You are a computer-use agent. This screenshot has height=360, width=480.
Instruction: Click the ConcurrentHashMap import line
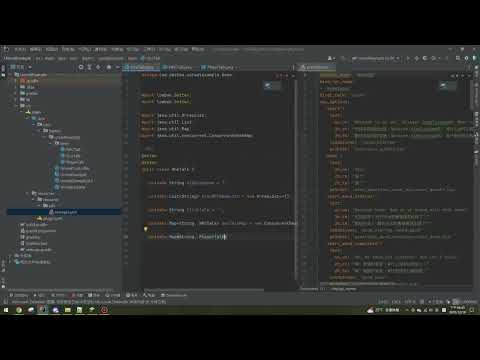(x=197, y=136)
